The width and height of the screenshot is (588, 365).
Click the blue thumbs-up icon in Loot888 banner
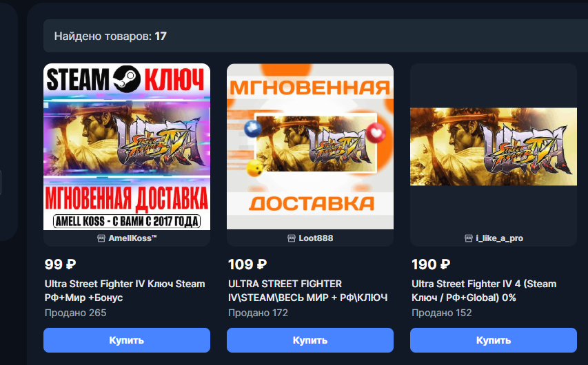pos(252,129)
